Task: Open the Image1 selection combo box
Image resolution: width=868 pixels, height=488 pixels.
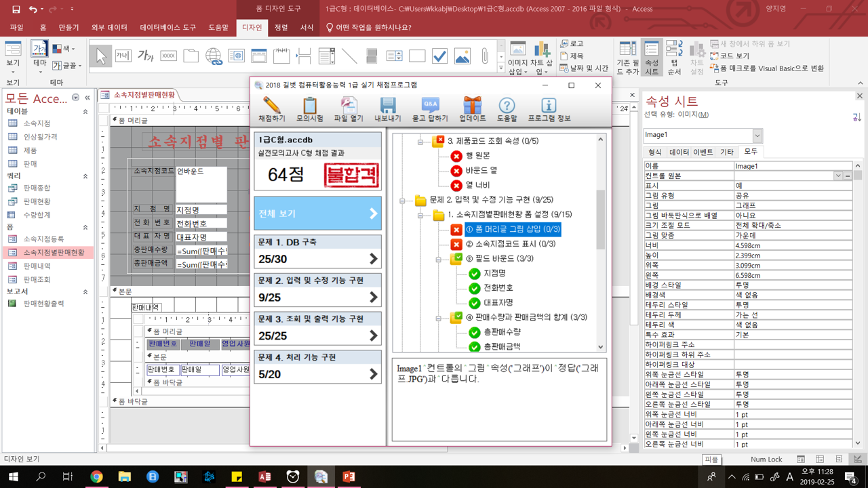Action: coord(757,135)
